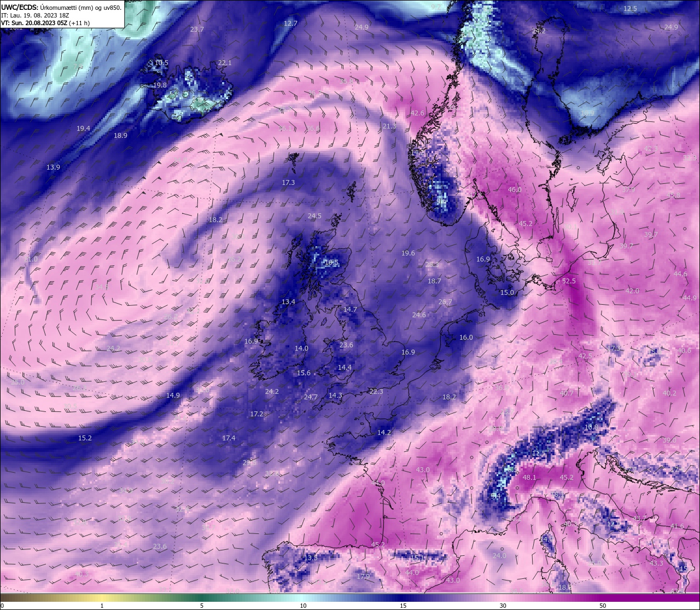Viewport: 700px width, 610px height.
Task: Click the '5' label on the color scale
Action: point(202,606)
